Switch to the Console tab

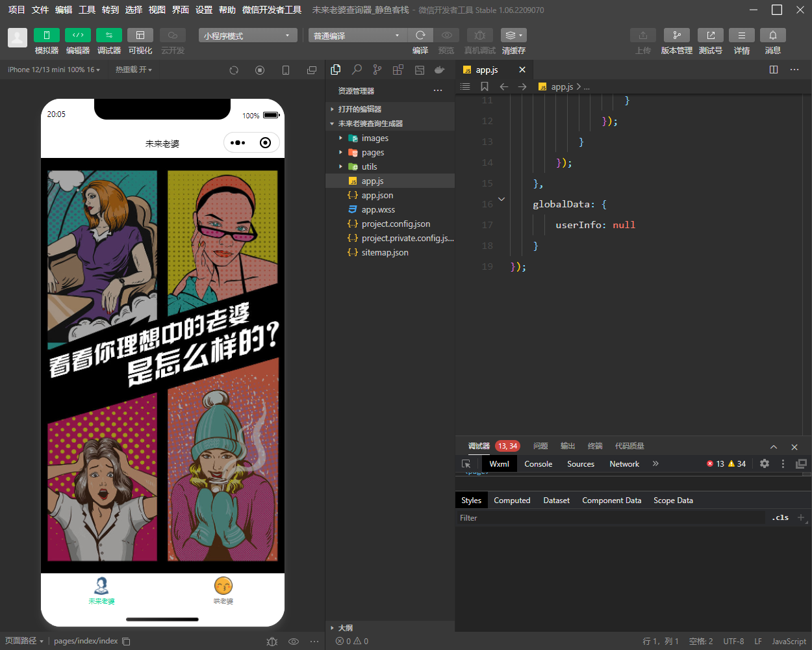(x=538, y=464)
